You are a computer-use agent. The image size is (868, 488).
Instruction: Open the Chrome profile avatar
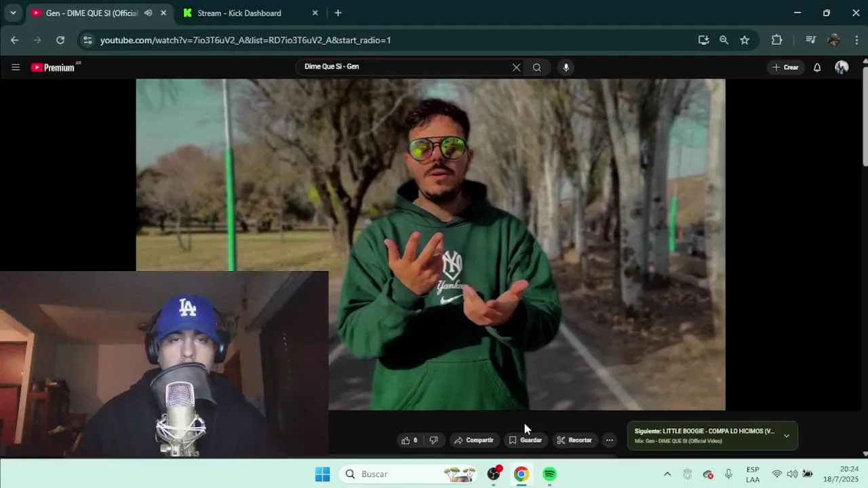coord(833,40)
